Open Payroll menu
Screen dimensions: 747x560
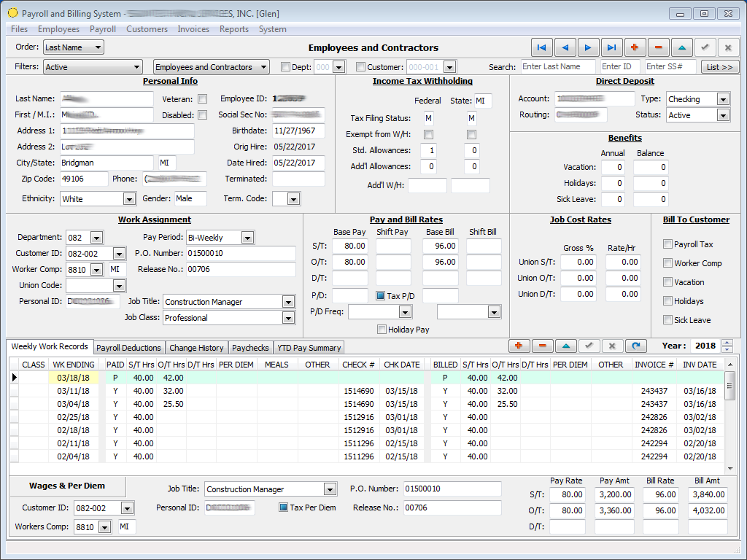(x=103, y=29)
